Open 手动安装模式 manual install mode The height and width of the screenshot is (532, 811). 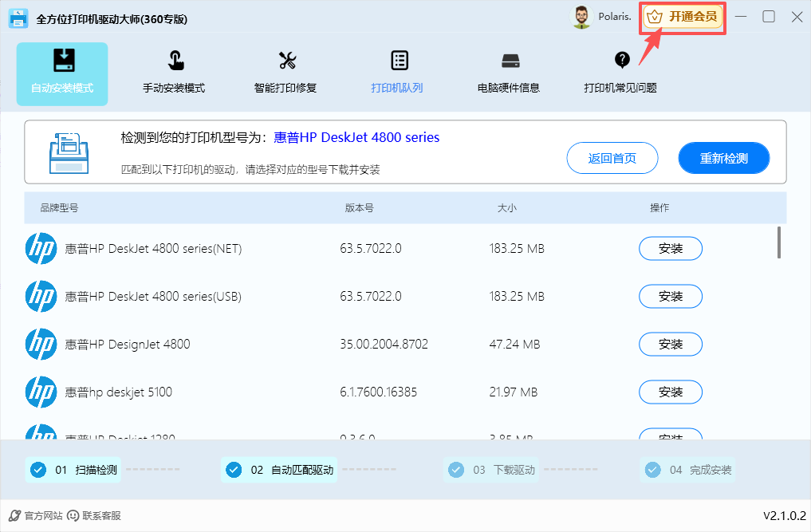[x=174, y=73]
